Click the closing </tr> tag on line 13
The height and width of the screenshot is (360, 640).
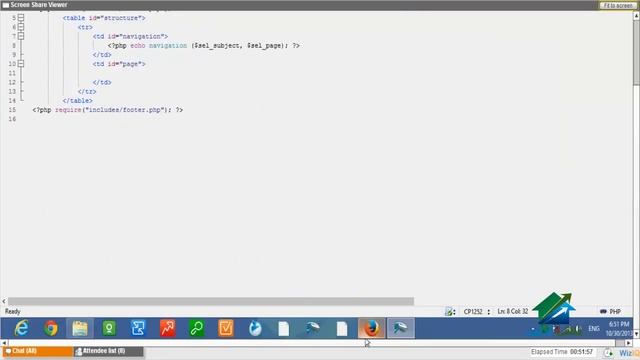(87, 91)
